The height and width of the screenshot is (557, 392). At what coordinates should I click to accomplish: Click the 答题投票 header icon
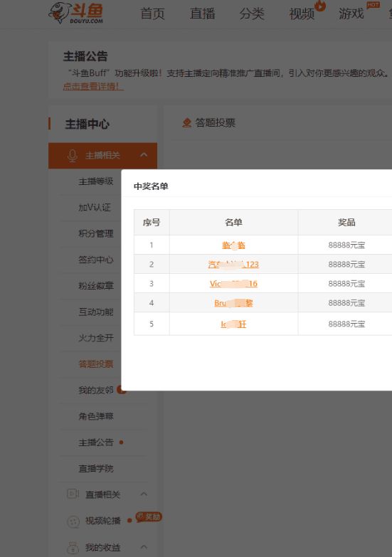tap(186, 123)
